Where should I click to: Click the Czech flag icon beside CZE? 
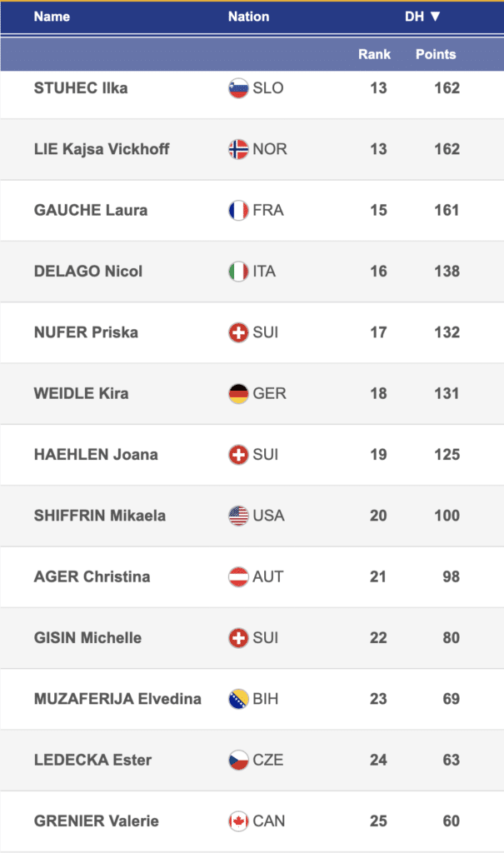click(238, 760)
